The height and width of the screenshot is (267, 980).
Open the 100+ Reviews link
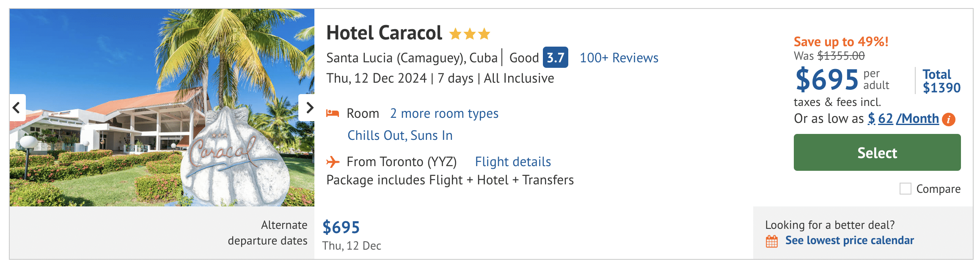tap(619, 58)
